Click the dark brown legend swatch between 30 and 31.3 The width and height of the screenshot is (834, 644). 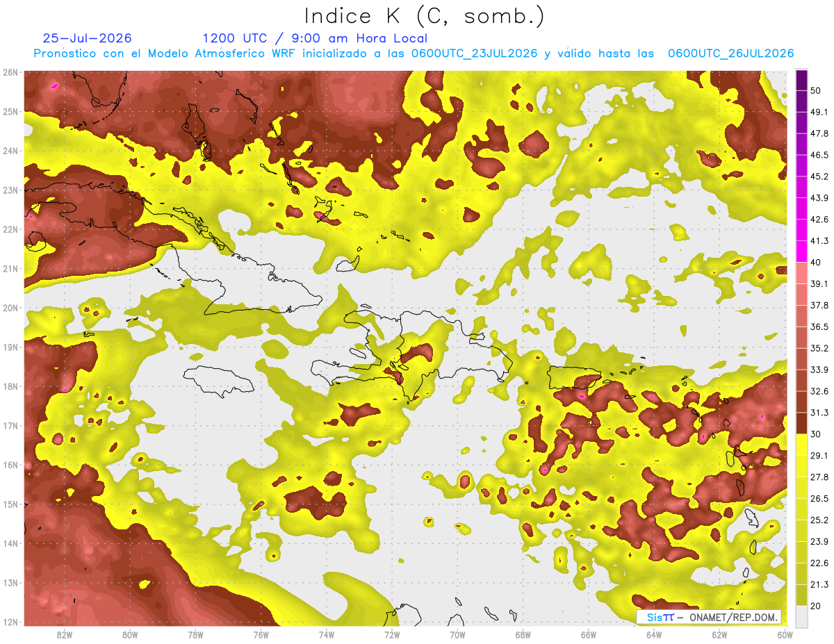tap(801, 424)
